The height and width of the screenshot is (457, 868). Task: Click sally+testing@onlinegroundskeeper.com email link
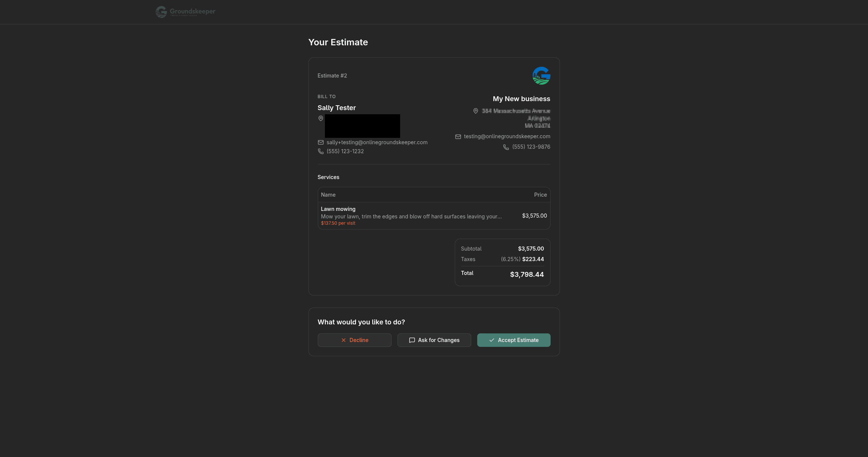click(x=377, y=142)
